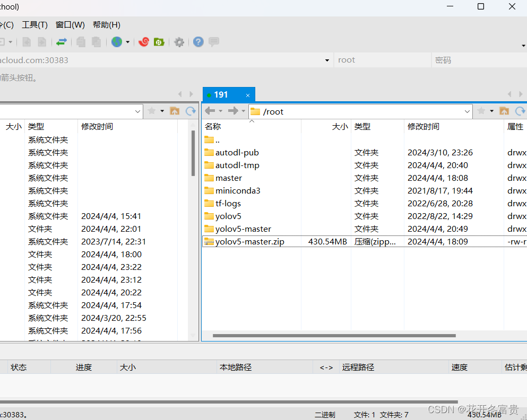Viewport: 527px width, 420px height.
Task: Open the 窗口(W) menu
Action: pyautogui.click(x=70, y=24)
